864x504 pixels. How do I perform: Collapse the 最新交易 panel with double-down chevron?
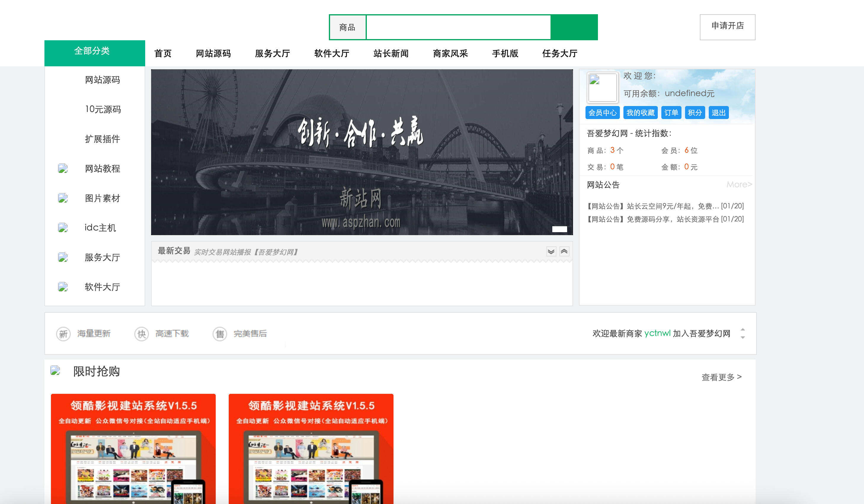(551, 251)
